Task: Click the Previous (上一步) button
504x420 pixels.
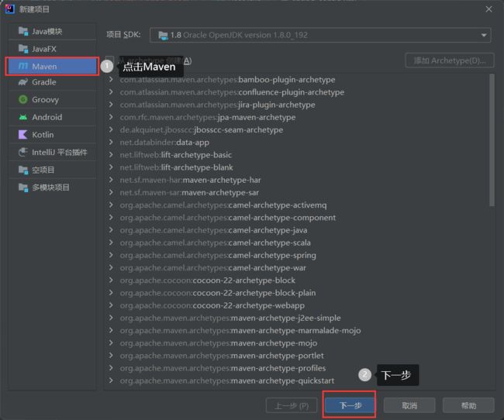Action: click(x=292, y=405)
